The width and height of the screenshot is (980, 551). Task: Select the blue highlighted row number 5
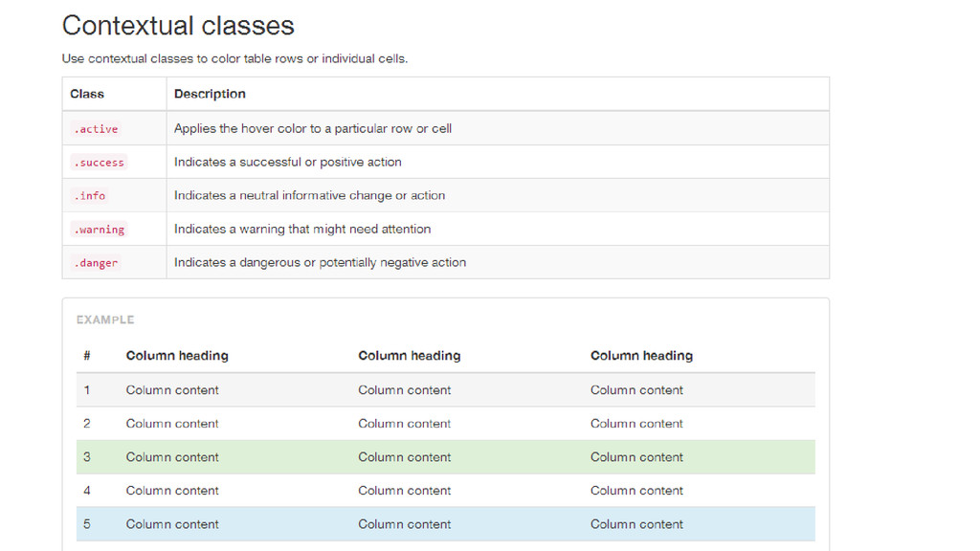tap(446, 524)
